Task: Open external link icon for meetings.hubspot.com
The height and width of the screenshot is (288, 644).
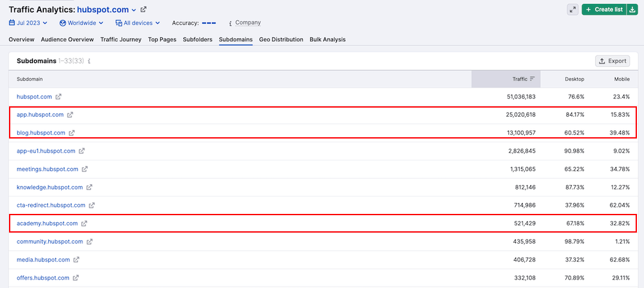Action: coord(84,169)
